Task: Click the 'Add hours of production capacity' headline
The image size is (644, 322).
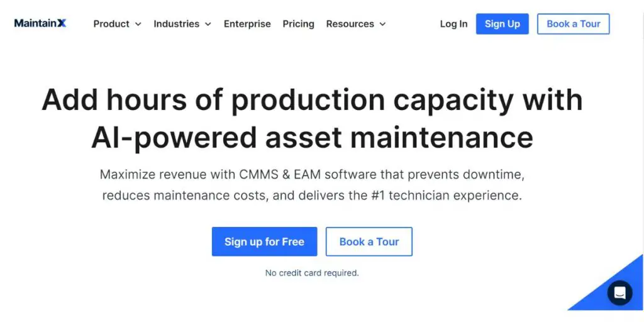Action: (x=312, y=100)
